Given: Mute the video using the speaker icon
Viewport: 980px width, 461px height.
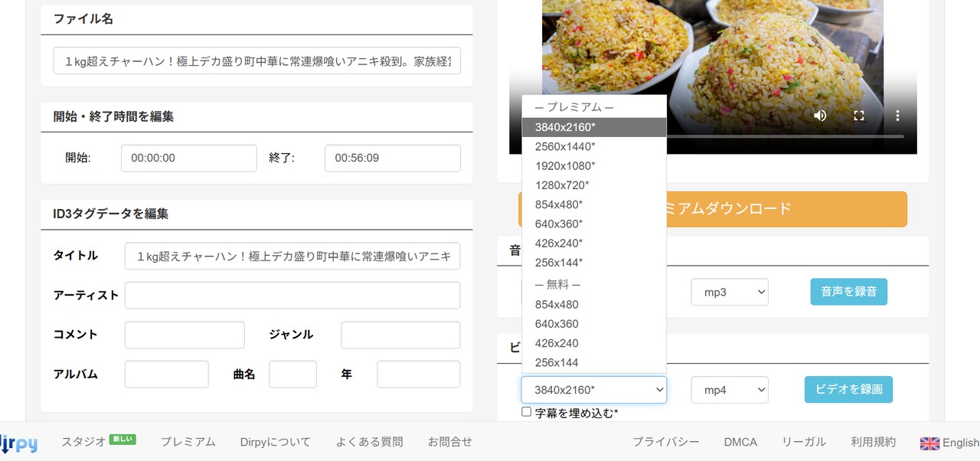Looking at the screenshot, I should (x=819, y=115).
